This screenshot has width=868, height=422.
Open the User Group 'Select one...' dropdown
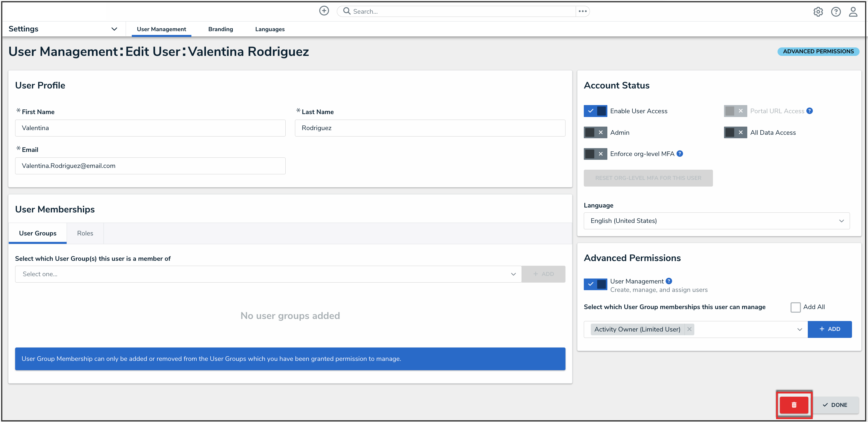coord(268,274)
